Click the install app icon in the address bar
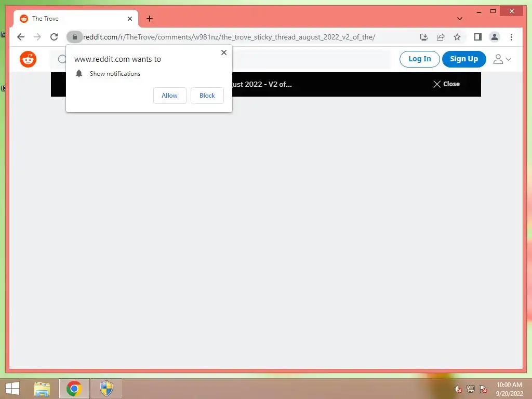 coord(424,37)
